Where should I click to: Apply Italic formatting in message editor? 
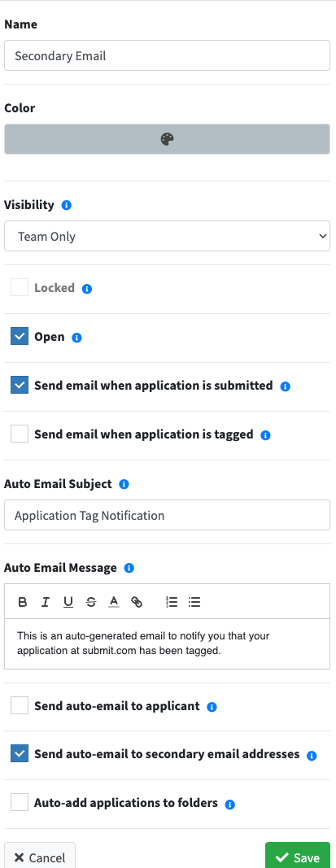[46, 602]
